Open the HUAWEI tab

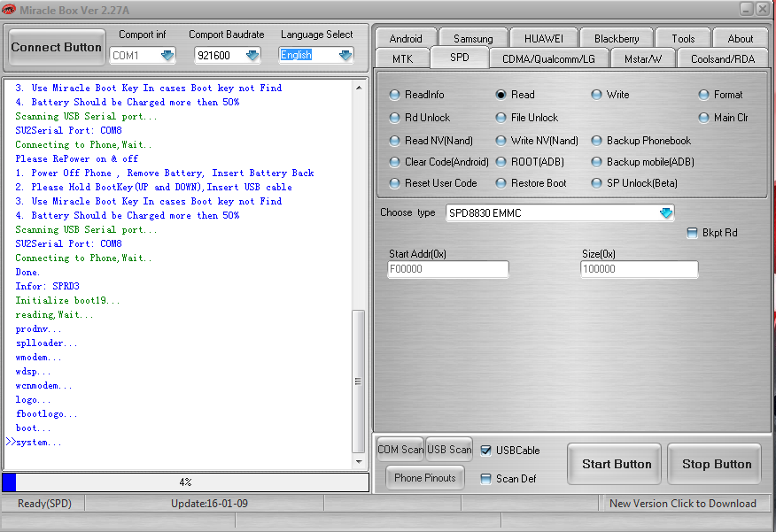[543, 39]
